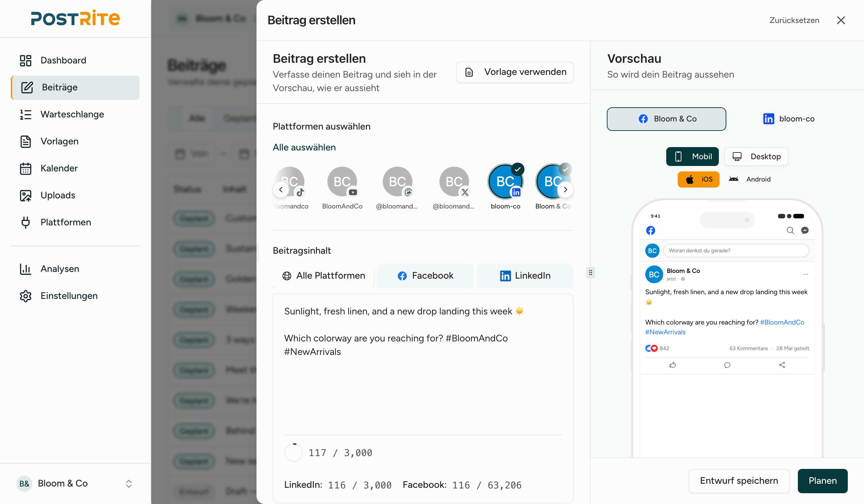This screenshot has width=864, height=504.
Task: Switch preview to Mobil
Action: pyautogui.click(x=692, y=157)
